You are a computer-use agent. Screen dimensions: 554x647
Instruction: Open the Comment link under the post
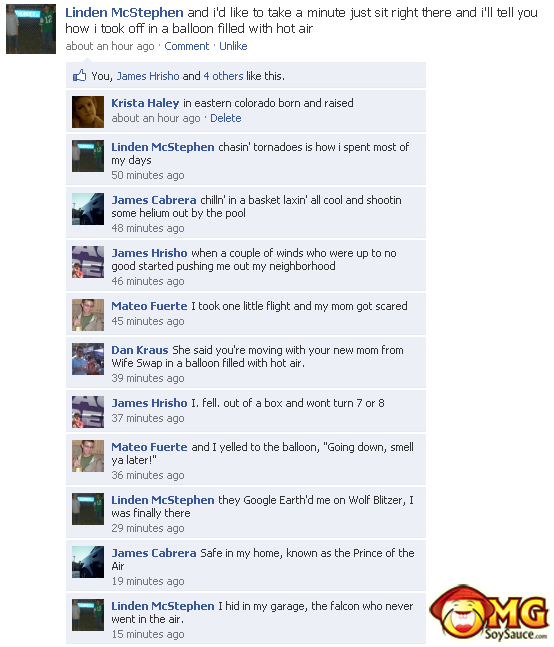click(186, 46)
